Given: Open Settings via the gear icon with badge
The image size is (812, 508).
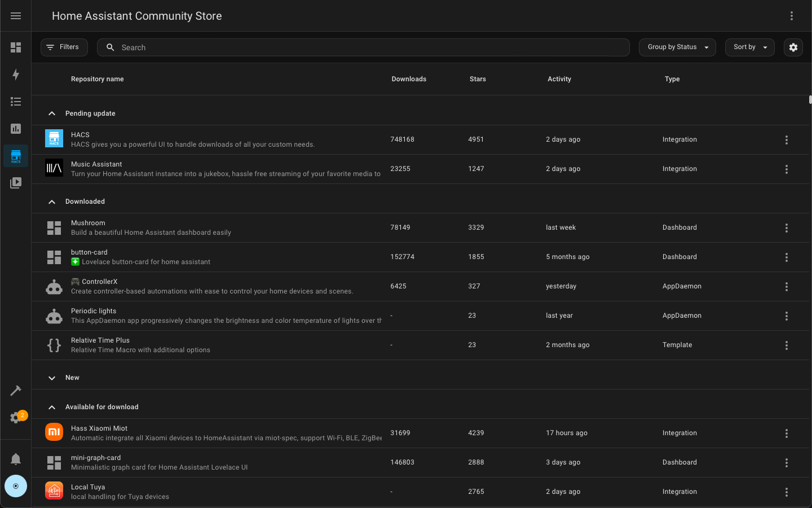Looking at the screenshot, I should click(x=16, y=418).
